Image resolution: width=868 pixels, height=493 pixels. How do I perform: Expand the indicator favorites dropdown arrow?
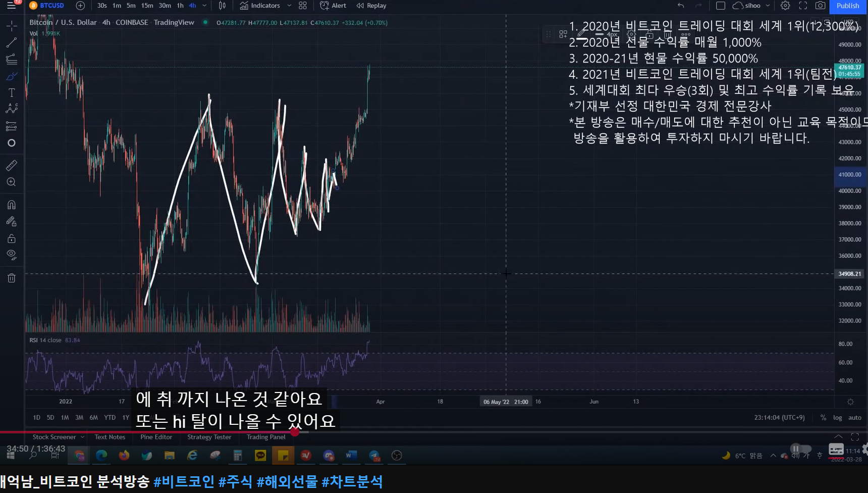tap(289, 6)
